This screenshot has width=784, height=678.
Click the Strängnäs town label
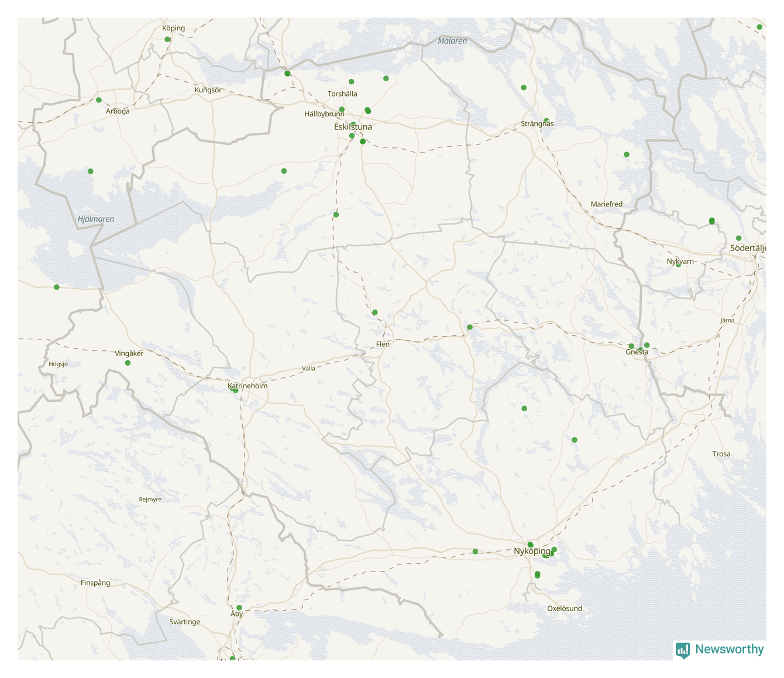coord(537,124)
